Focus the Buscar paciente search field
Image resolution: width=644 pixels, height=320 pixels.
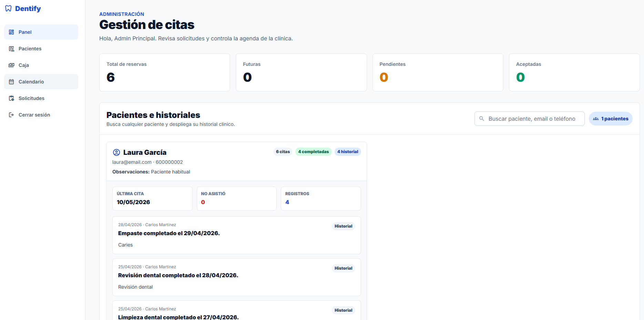pyautogui.click(x=529, y=119)
